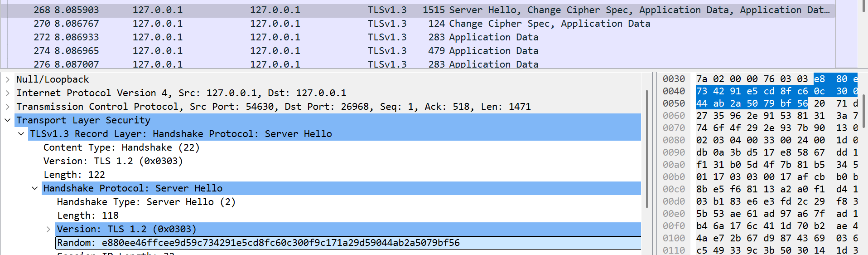Select packet 270 Change Cipher Spec row
The height and width of the screenshot is (255, 868).
[x=408, y=24]
